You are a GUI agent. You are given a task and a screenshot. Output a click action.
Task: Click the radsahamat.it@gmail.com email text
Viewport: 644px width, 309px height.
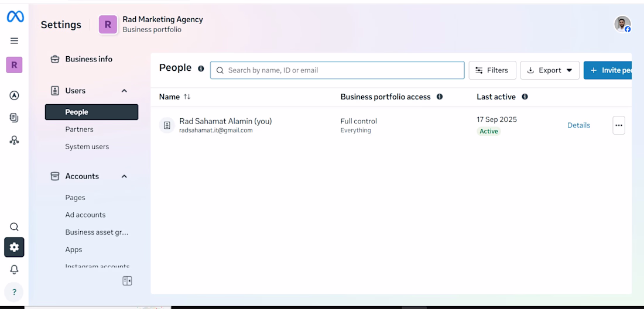coord(216,131)
